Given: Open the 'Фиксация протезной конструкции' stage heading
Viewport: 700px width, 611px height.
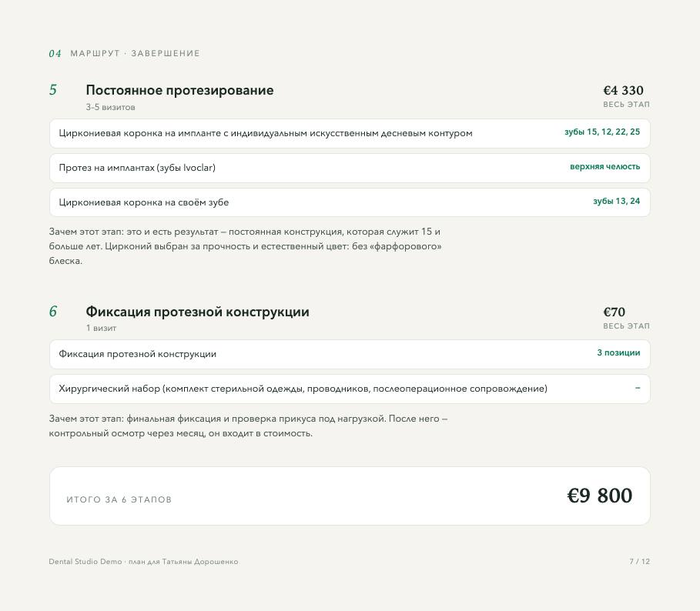Looking at the screenshot, I should point(197,312).
